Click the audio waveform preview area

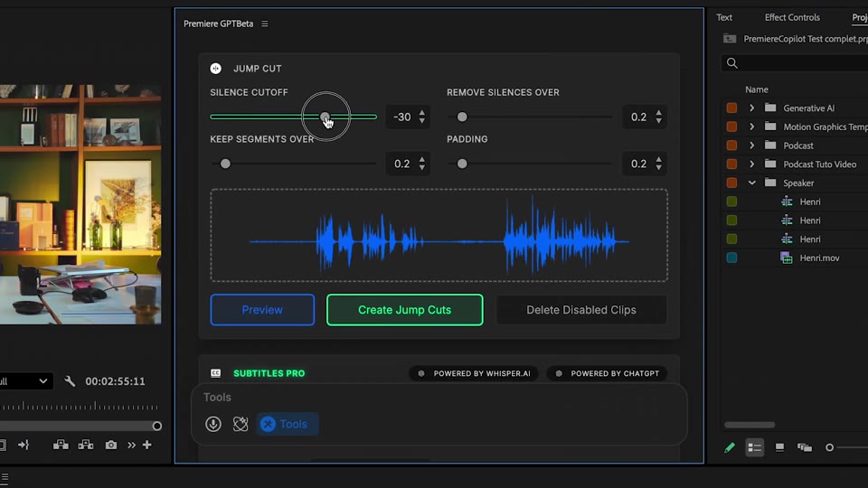(439, 235)
